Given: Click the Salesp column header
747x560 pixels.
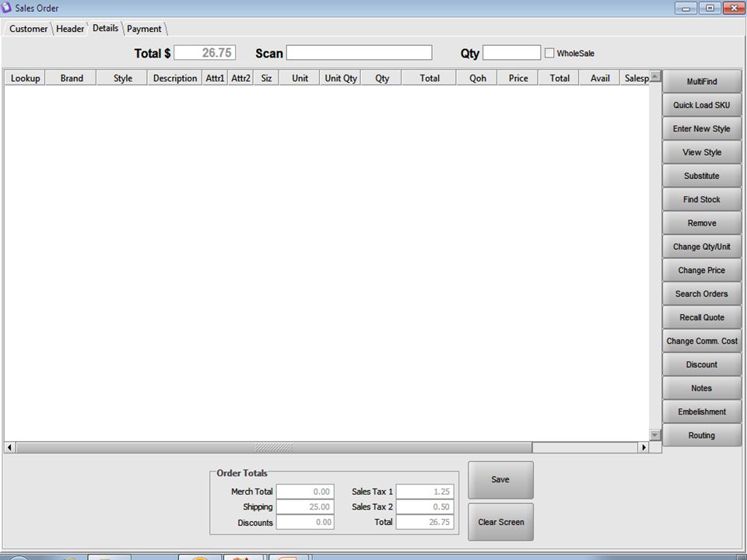Looking at the screenshot, I should (x=636, y=78).
